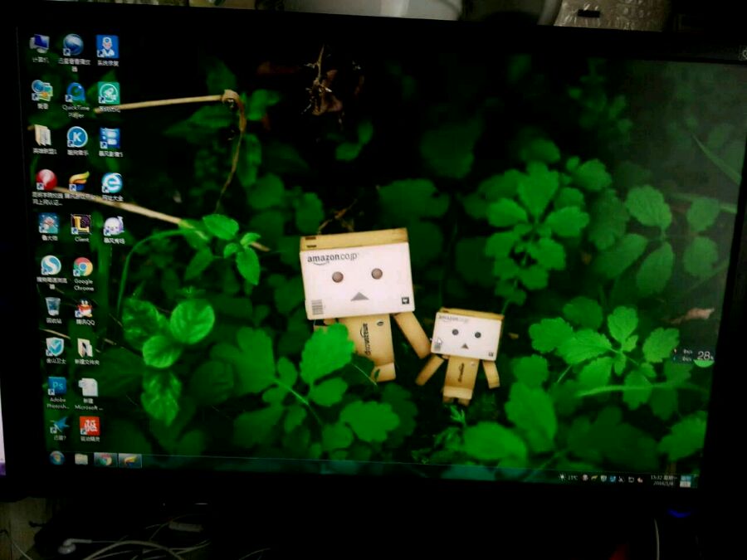This screenshot has height=560, width=747.
Task: Open the taskbar clock and date
Action: (x=663, y=480)
